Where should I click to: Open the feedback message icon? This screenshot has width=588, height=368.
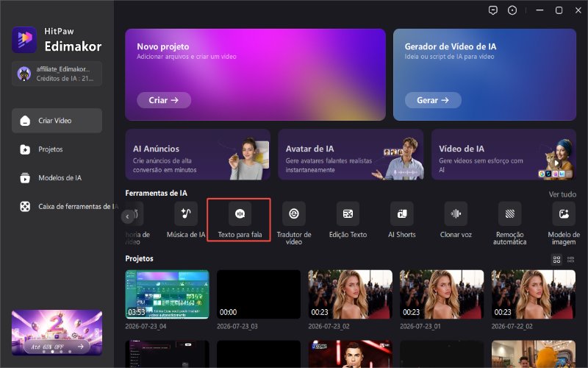click(493, 10)
